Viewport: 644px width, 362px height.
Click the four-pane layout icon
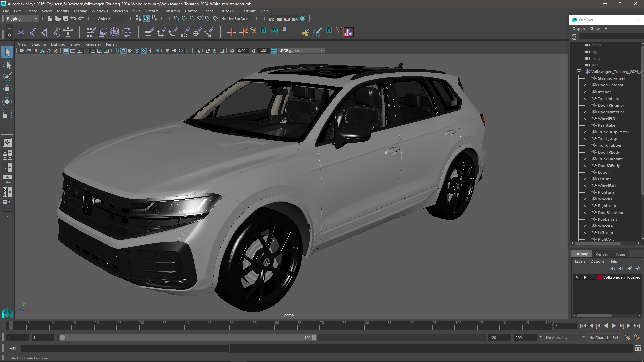pyautogui.click(x=7, y=155)
